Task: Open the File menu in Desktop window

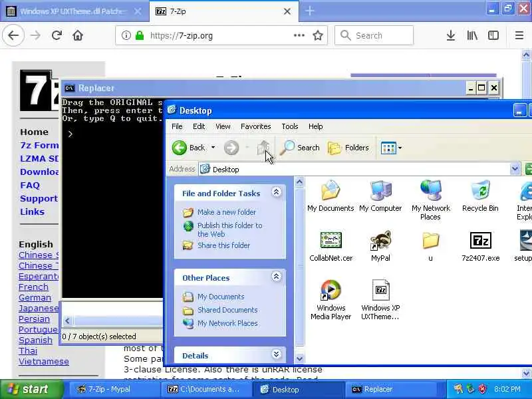Action: click(x=177, y=126)
